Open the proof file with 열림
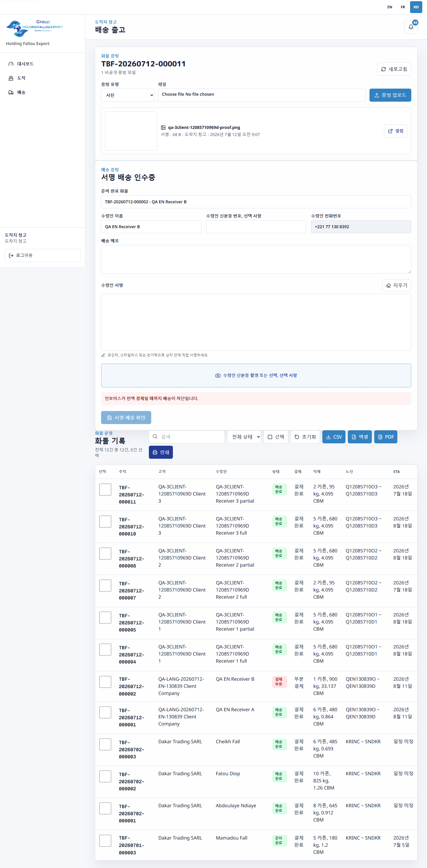The width and height of the screenshot is (427, 868). [395, 131]
